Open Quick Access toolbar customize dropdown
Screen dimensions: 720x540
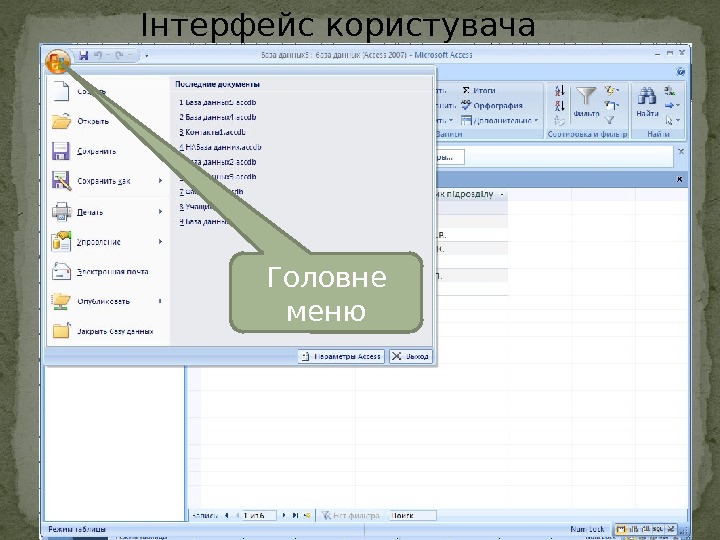point(146,56)
